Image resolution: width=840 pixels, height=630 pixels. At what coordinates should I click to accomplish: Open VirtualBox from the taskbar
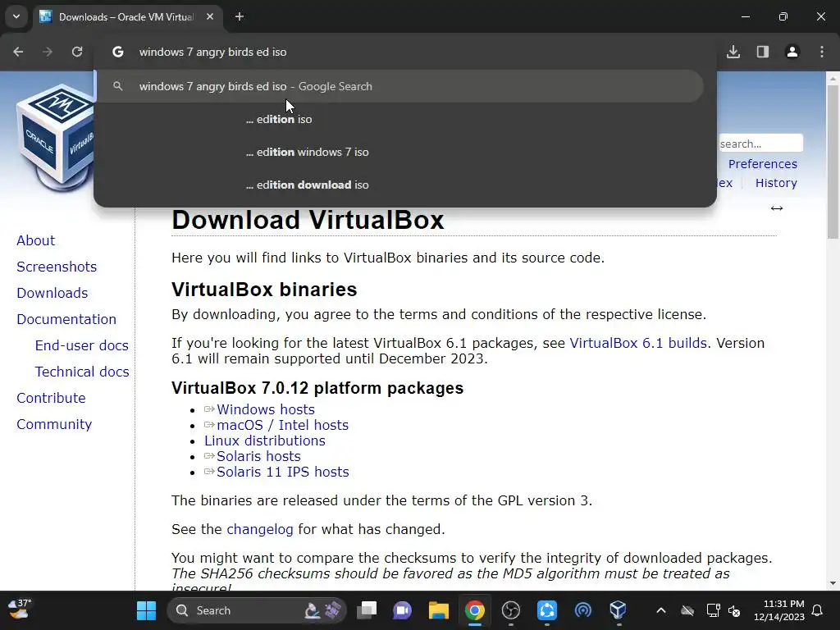(619, 610)
